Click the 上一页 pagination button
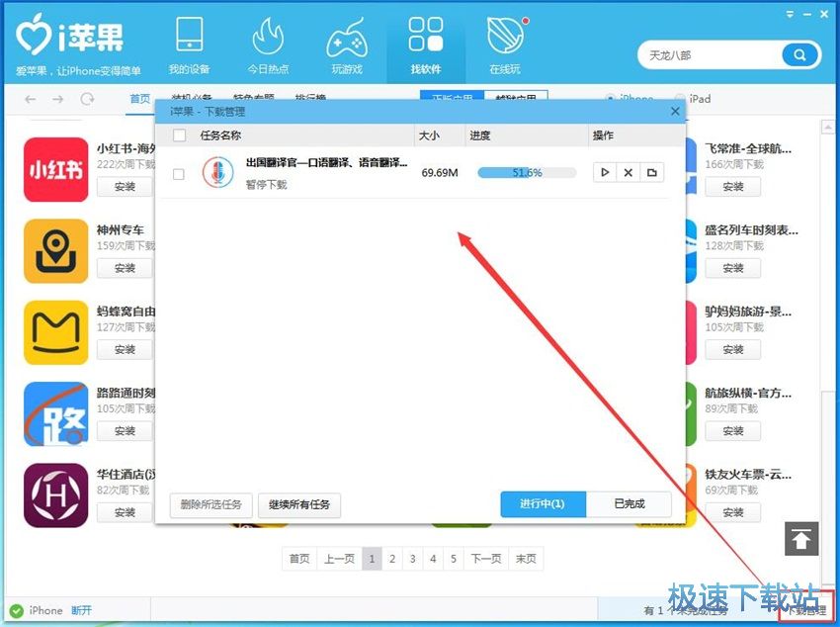 coord(339,559)
